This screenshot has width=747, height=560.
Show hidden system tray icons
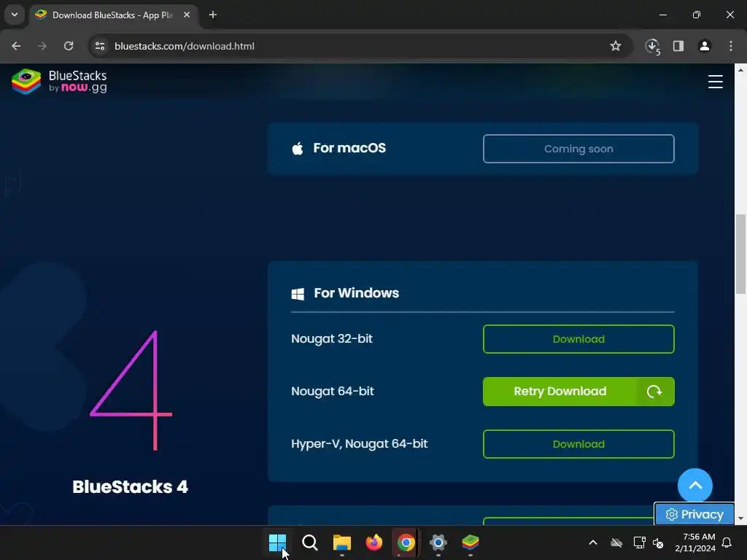[593, 542]
